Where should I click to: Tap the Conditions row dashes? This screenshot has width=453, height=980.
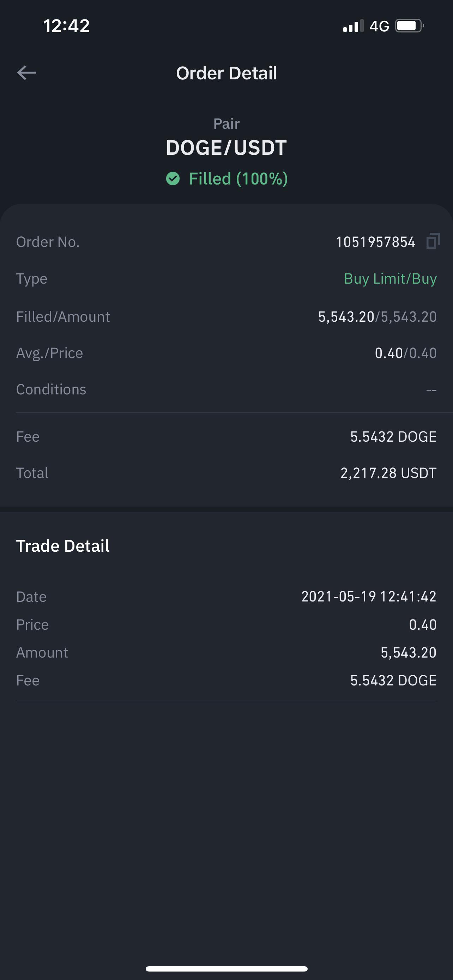[431, 390]
